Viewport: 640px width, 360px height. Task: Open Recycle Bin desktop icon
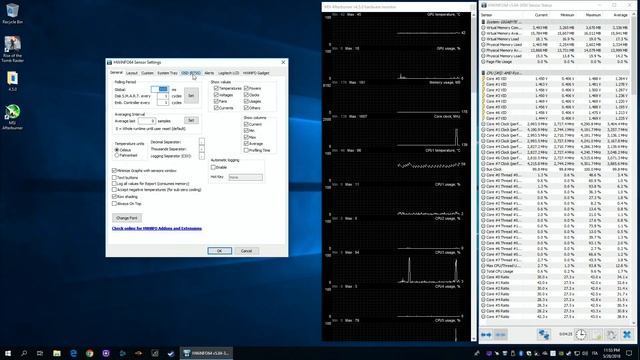[12, 13]
